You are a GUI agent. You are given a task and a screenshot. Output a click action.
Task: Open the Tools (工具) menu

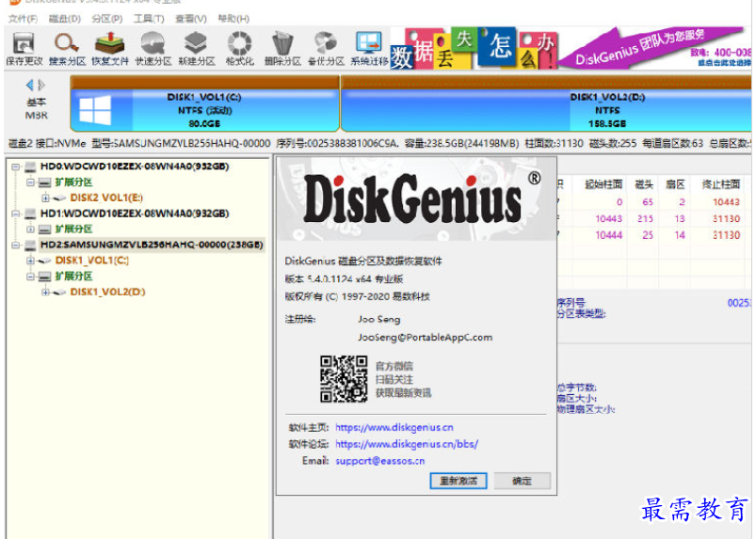click(x=149, y=19)
